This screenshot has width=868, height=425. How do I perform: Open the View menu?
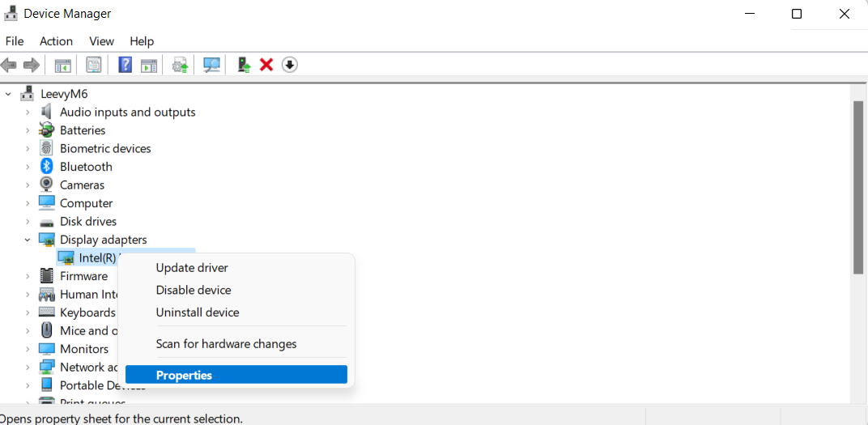tap(101, 41)
